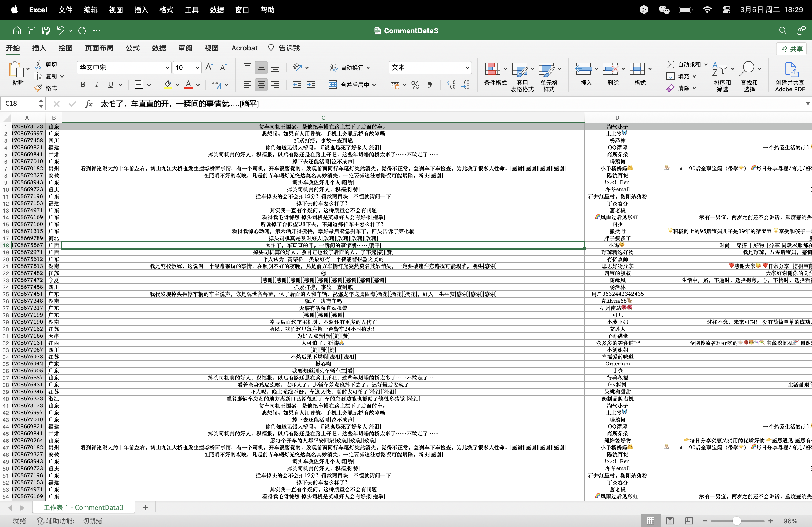This screenshot has width=812, height=527.
Task: Click the Undo arrow icon
Action: pos(61,31)
